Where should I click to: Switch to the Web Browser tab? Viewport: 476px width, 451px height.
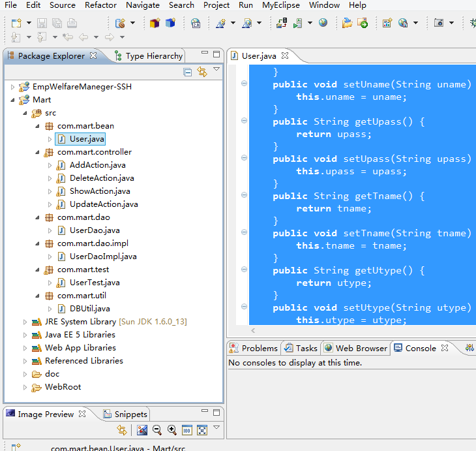(x=356, y=348)
